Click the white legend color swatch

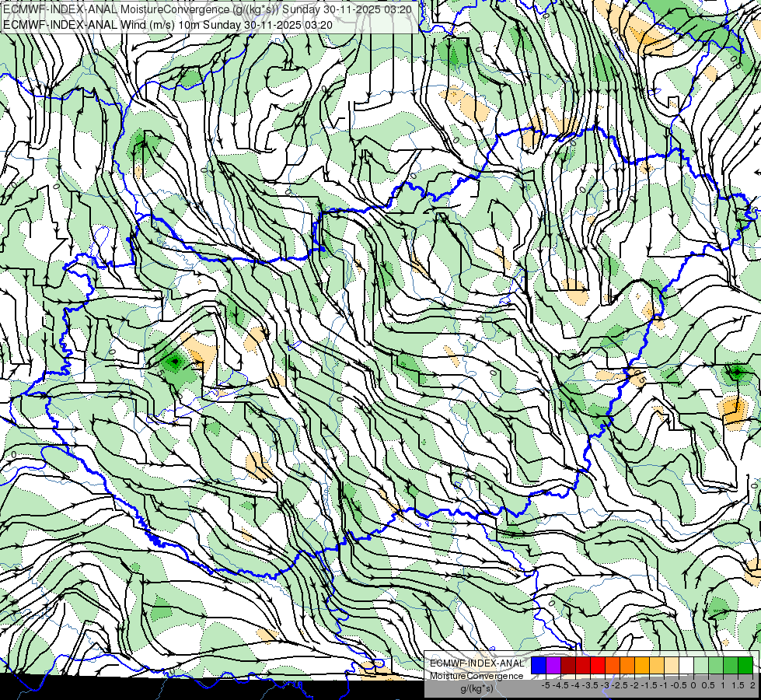coord(686,666)
